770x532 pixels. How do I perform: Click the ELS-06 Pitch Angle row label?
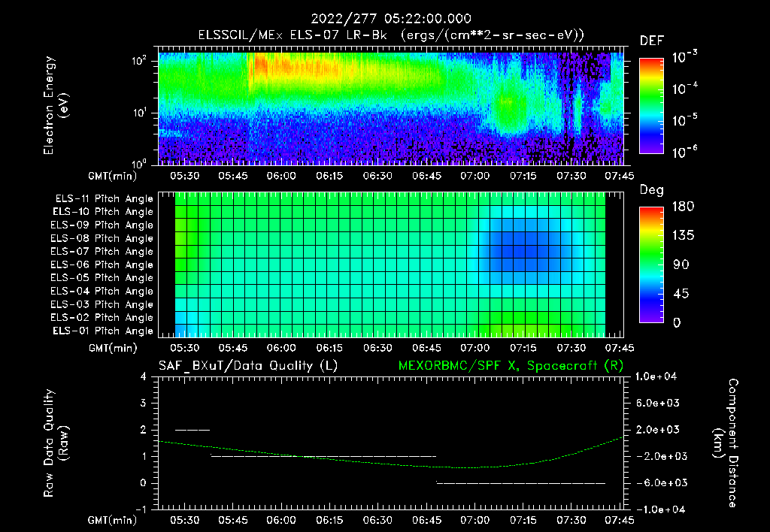102,264
